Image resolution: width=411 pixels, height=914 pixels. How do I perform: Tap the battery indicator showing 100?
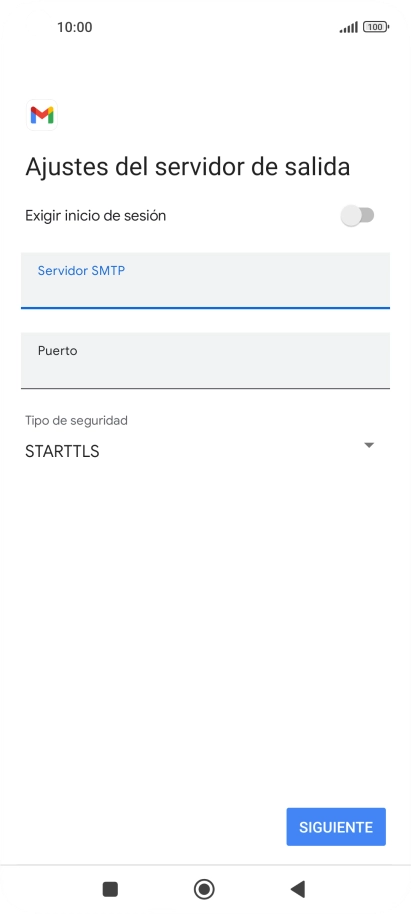pos(376,27)
